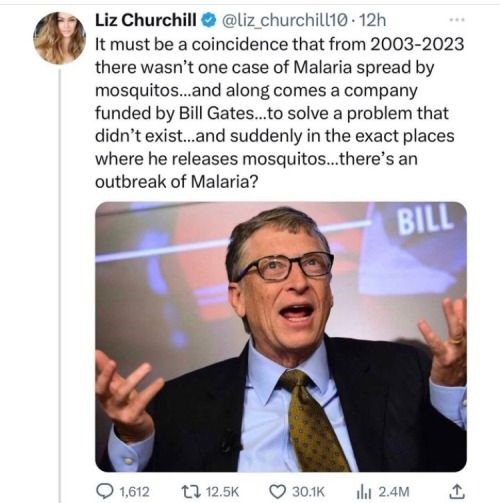The image size is (500, 503).
Task: Expand the attached photo in the tweet
Action: (x=281, y=336)
